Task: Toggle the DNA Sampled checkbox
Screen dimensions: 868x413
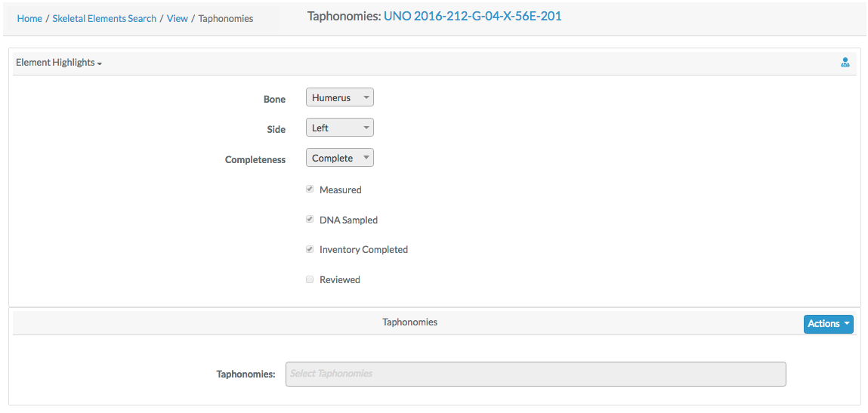Action: click(x=310, y=219)
